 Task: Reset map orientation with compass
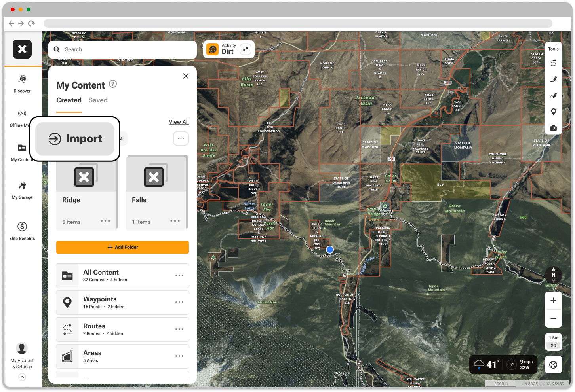[x=553, y=275]
